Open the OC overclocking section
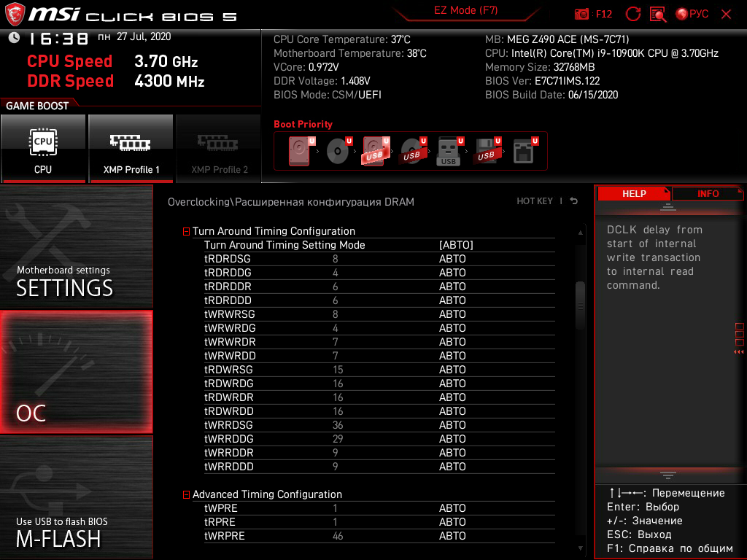Viewport: 747px width, 560px height. [x=76, y=372]
